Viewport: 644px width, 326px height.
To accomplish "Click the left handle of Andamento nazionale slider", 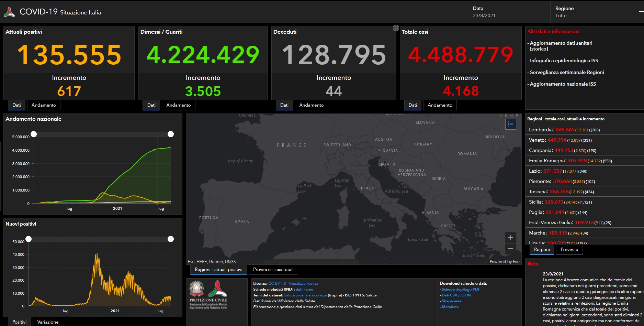I will (x=34, y=134).
